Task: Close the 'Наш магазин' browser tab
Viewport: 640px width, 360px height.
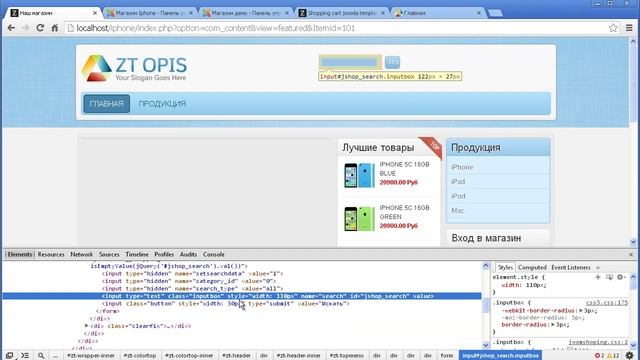Action: point(95,13)
